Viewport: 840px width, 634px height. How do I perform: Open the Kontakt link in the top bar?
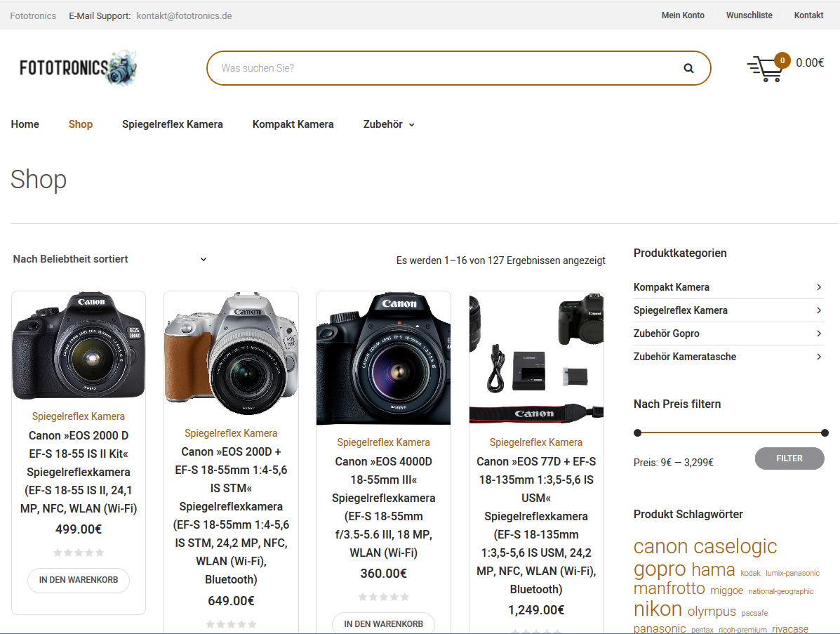(x=808, y=15)
